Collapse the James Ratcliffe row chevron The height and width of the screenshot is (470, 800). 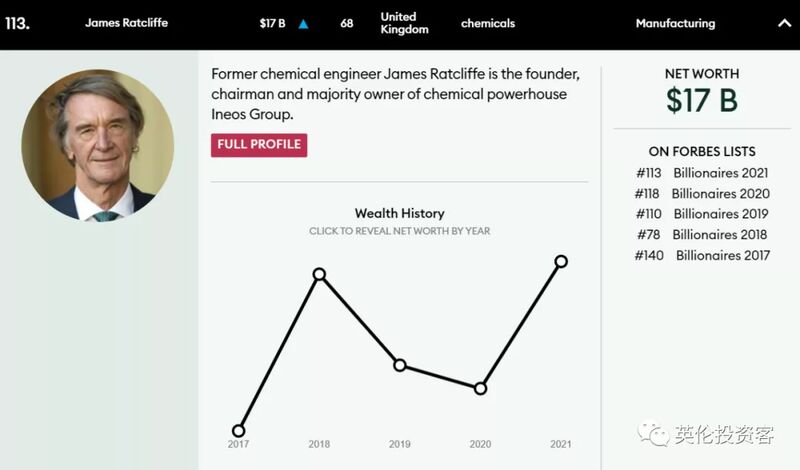point(784,23)
